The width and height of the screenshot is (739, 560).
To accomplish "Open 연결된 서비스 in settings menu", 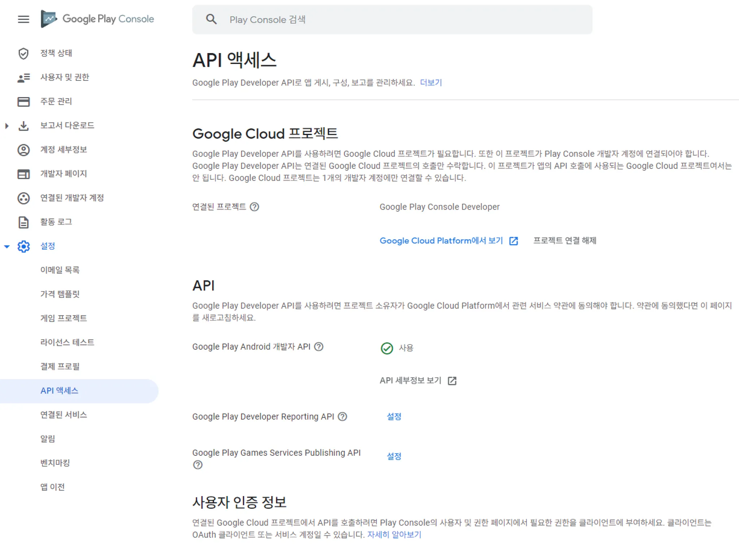I will [x=64, y=415].
